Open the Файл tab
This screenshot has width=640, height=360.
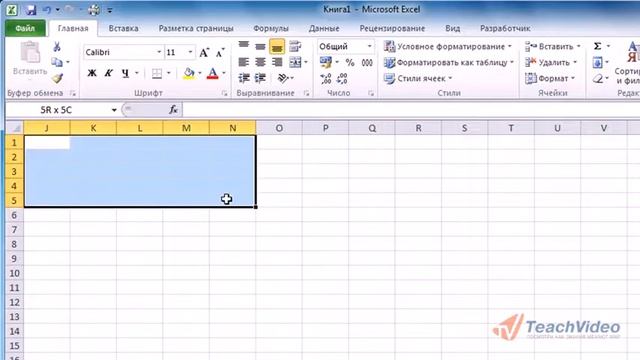click(25, 28)
